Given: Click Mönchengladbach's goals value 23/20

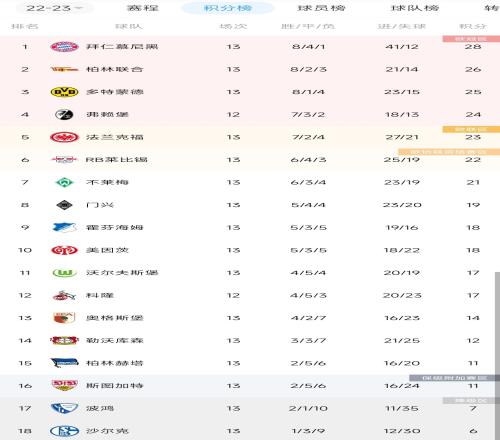Looking at the screenshot, I should (x=402, y=205).
